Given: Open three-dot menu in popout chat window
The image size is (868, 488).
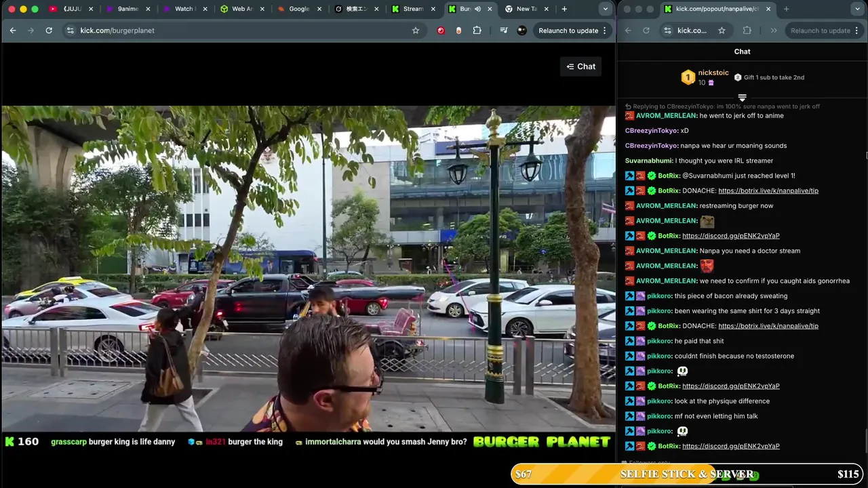Looking at the screenshot, I should point(857,30).
